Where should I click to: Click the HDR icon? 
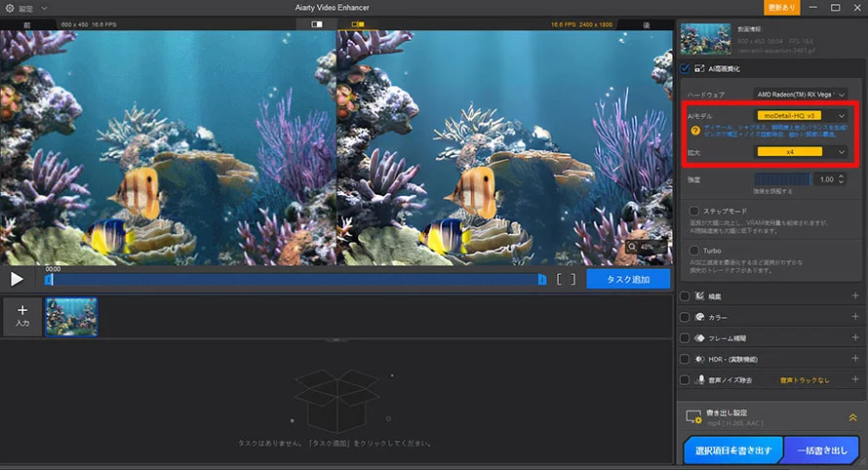pos(699,359)
